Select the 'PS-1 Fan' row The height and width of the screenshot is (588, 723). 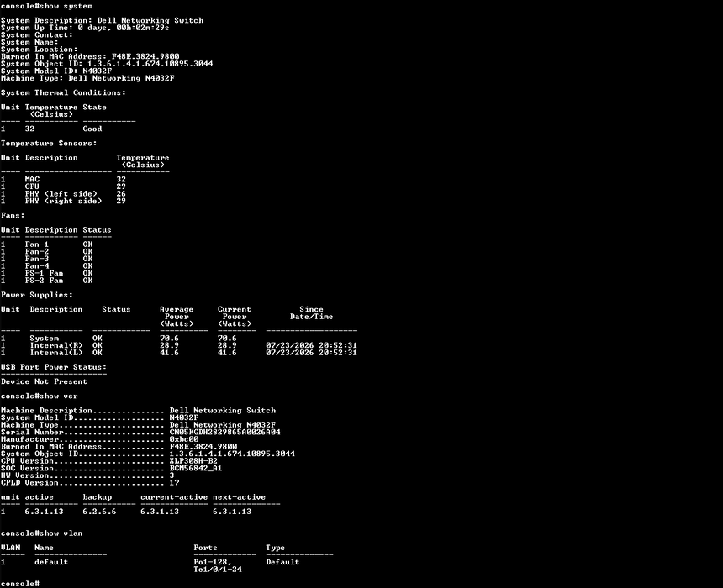pos(46,273)
